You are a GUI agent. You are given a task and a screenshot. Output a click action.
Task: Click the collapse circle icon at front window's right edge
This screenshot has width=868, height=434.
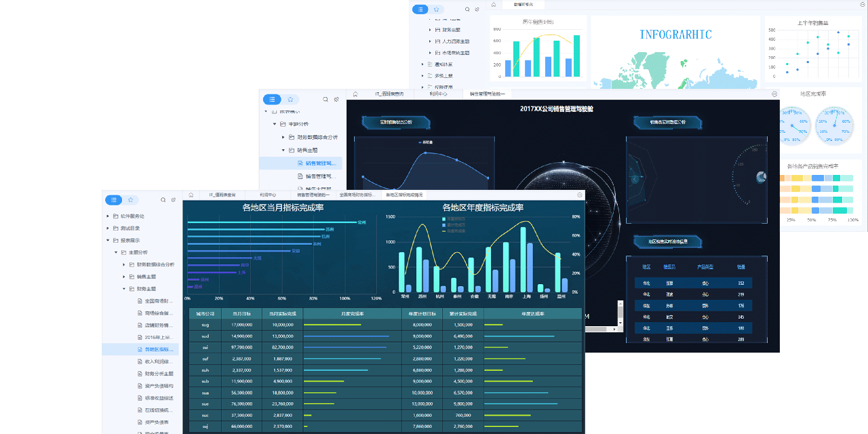click(x=579, y=195)
